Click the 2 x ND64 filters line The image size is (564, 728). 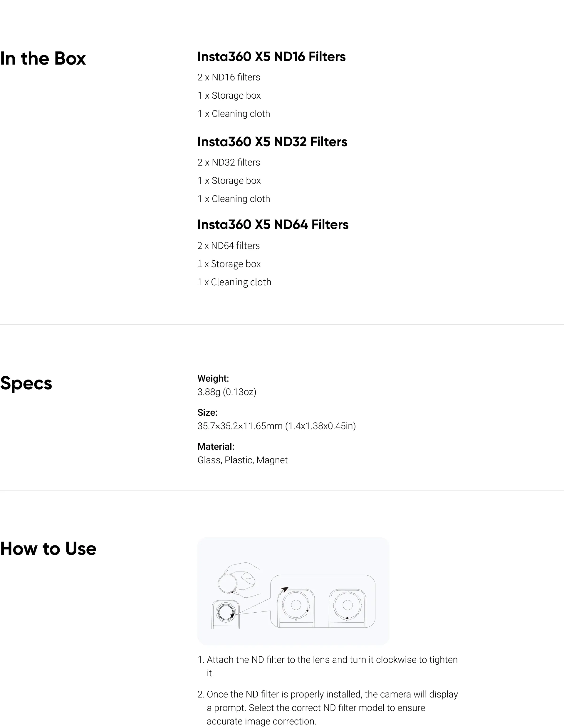click(x=229, y=246)
